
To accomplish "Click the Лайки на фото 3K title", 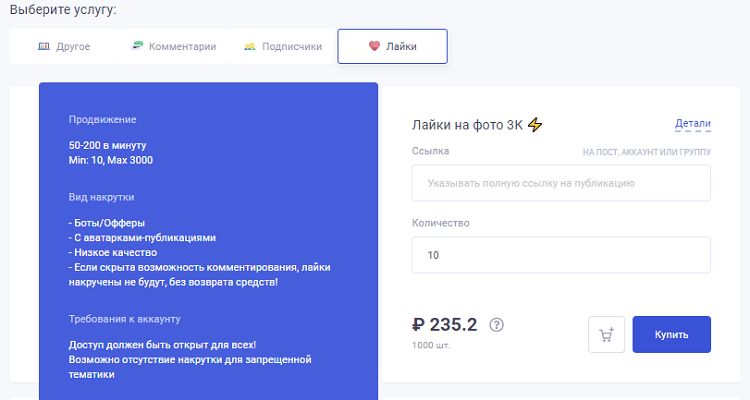I will coord(468,125).
